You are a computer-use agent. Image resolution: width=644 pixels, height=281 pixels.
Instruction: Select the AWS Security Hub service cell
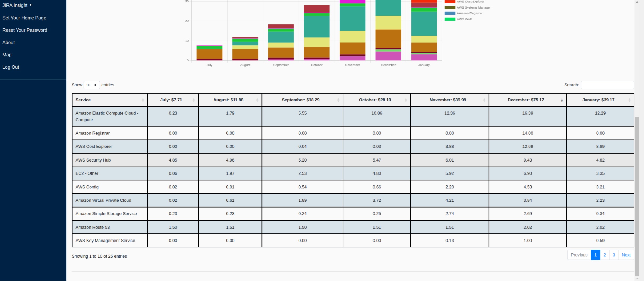click(110, 160)
